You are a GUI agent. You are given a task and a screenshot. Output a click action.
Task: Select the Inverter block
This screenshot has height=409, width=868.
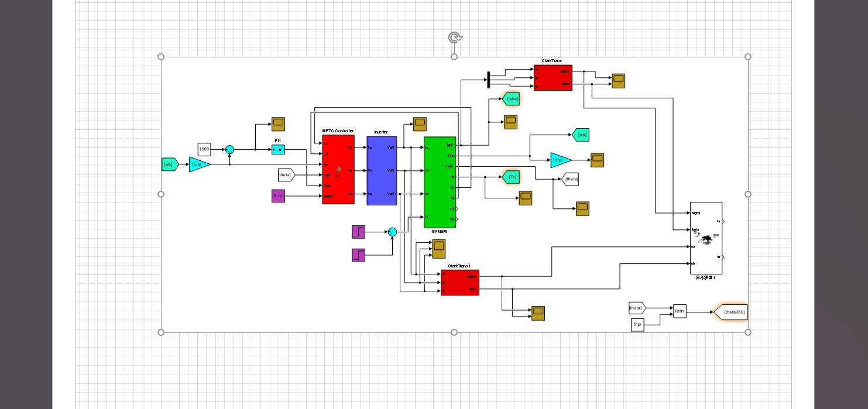382,170
